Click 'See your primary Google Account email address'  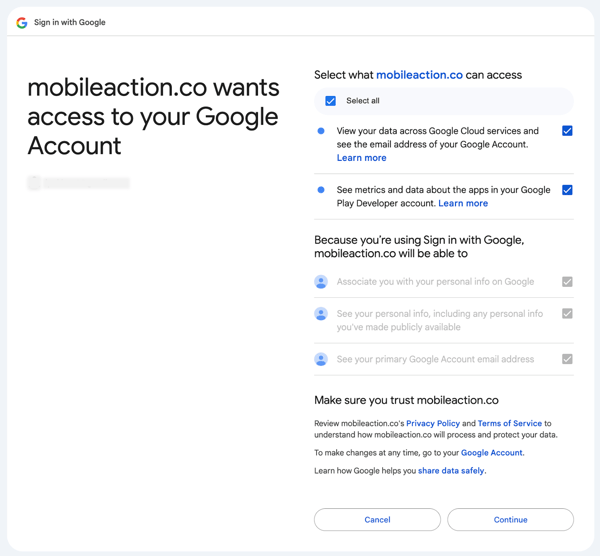pyautogui.click(x=435, y=359)
